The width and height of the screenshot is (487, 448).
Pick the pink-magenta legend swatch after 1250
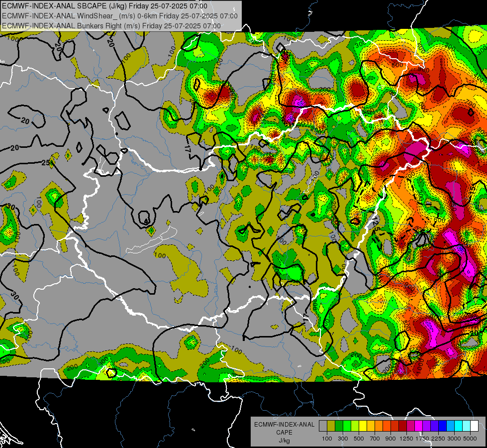pos(410,426)
